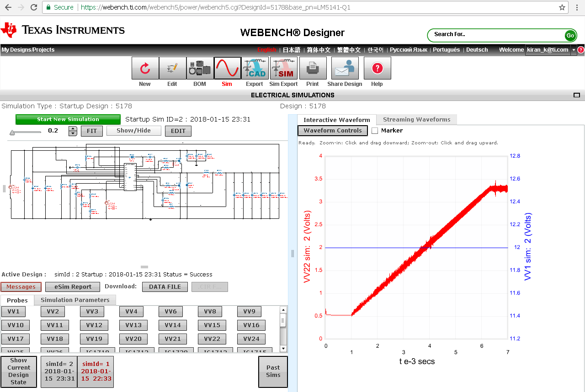The width and height of the screenshot is (585, 392).
Task: Open Share Design envelope icon
Action: point(345,69)
